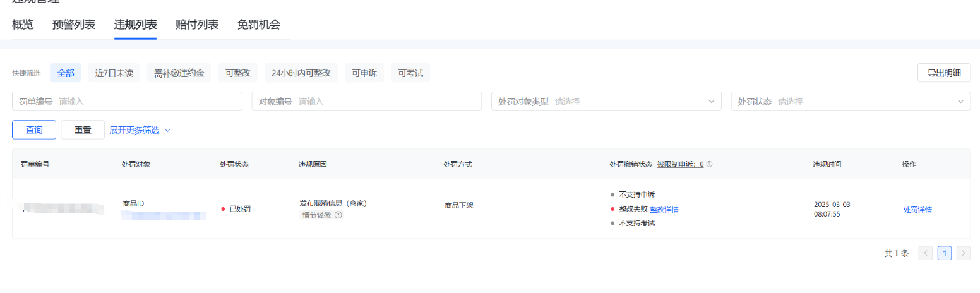Viewport: 980px width, 293px height.
Task: Go to previous page arrow
Action: 925,253
